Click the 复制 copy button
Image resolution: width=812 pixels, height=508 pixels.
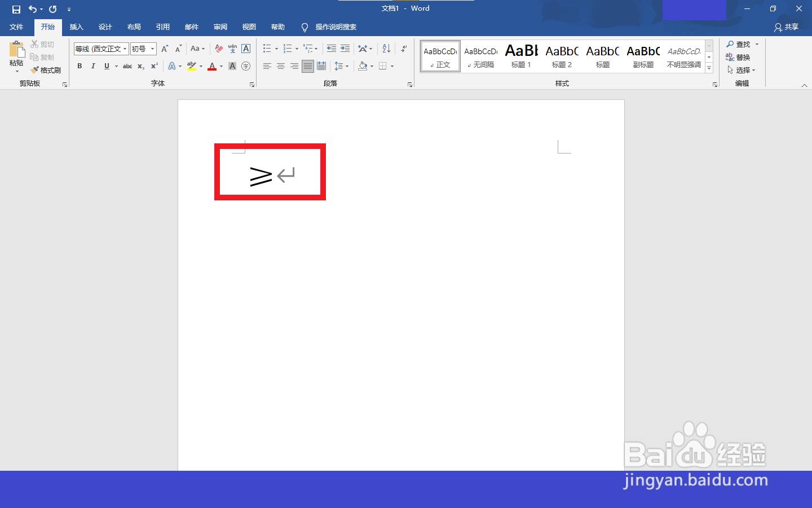42,57
